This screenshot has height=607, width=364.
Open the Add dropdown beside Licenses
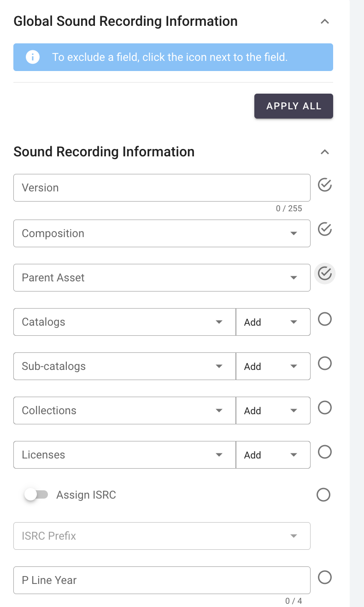click(x=273, y=455)
